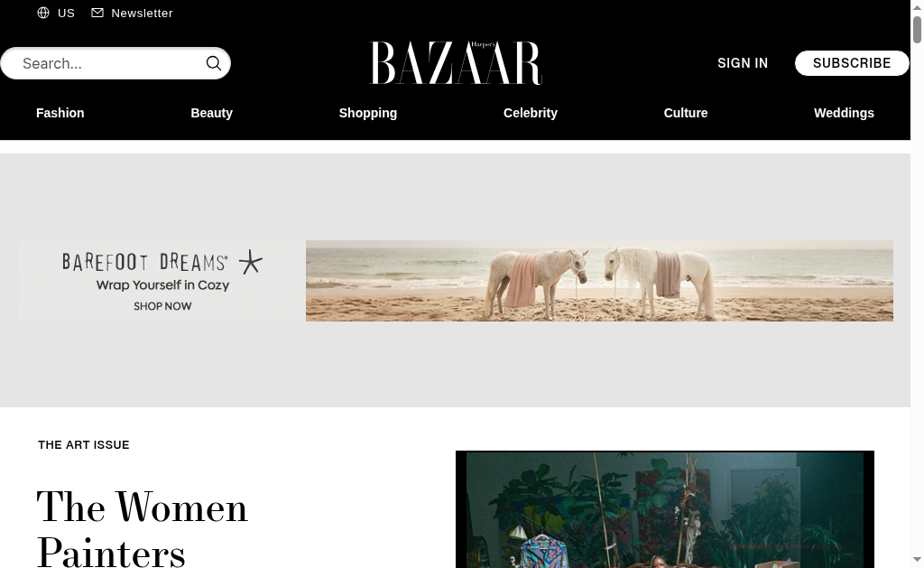This screenshot has width=924, height=568.
Task: Open the Culture menu
Action: pyautogui.click(x=686, y=113)
